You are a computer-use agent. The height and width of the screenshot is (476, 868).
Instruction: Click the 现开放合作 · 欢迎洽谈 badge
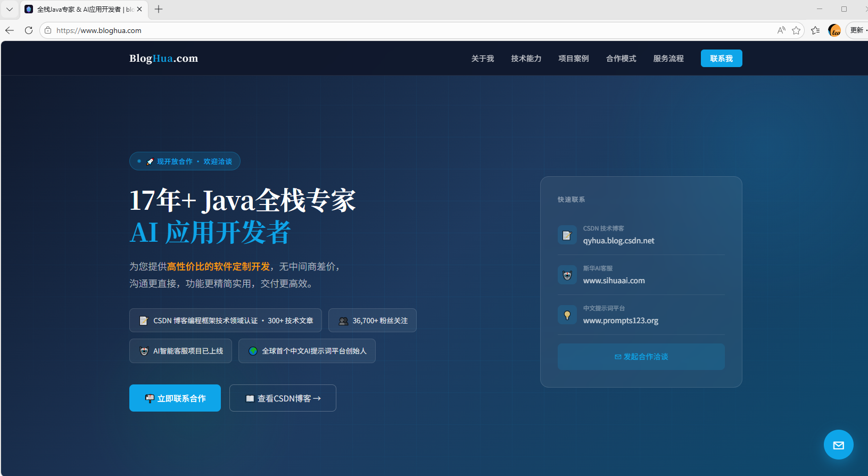185,161
